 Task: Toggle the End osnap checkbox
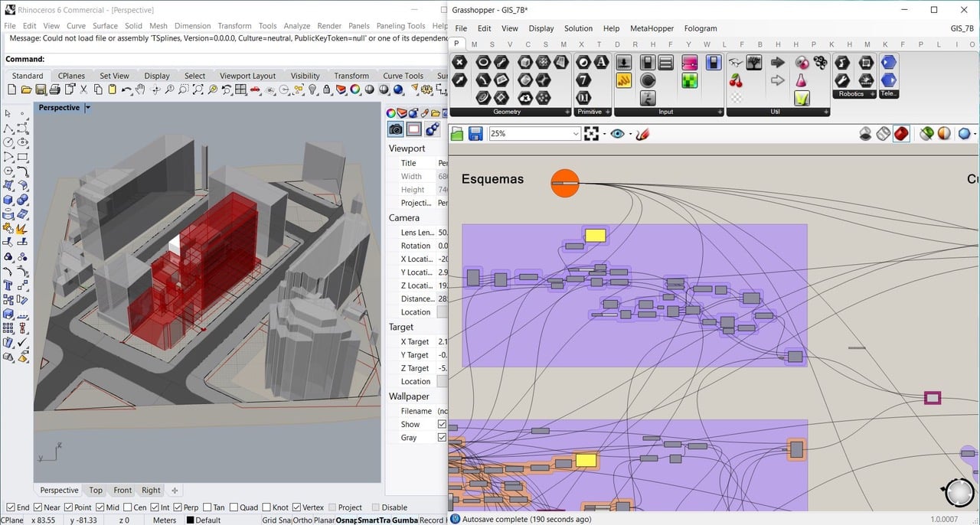10,507
